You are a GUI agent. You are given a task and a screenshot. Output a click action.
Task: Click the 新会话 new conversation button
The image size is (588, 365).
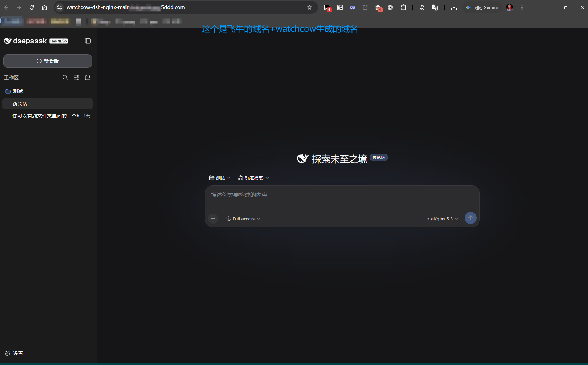coord(48,61)
